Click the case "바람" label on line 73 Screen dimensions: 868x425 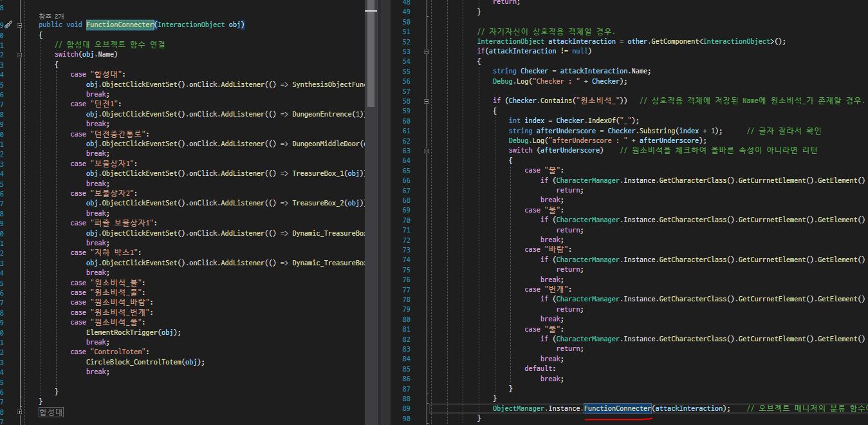(x=548, y=249)
